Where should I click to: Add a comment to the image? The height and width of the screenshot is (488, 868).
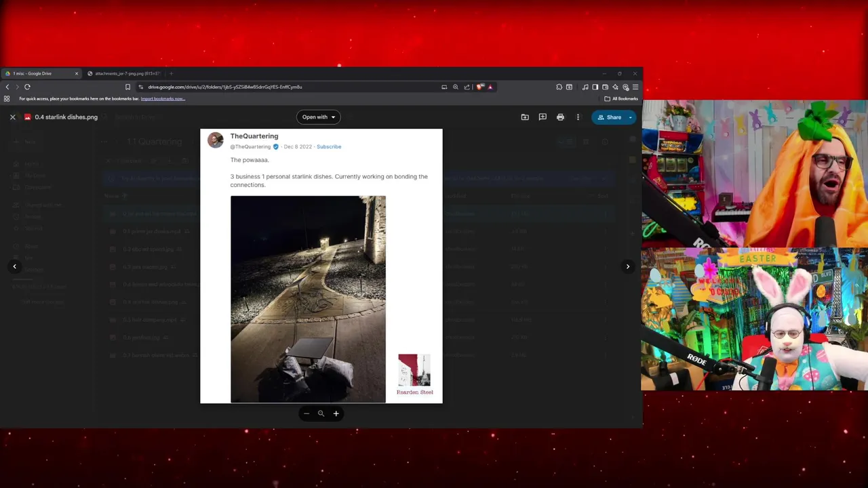pyautogui.click(x=542, y=117)
